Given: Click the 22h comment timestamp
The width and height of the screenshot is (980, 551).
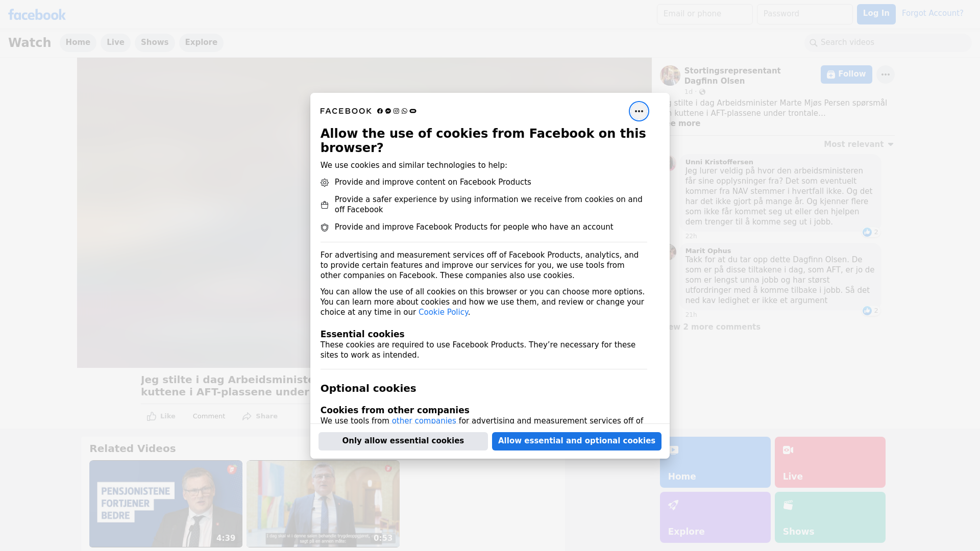Looking at the screenshot, I should tap(691, 236).
